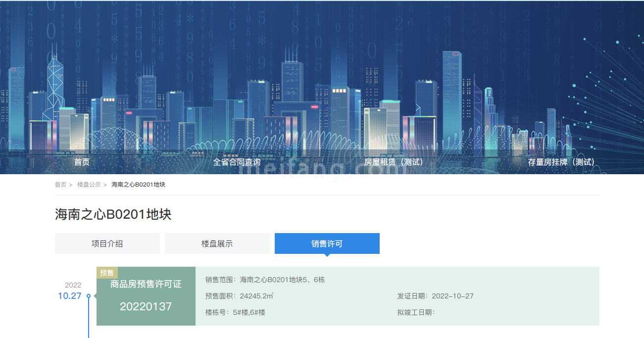Click the 2022 year label on timeline
Screen dimensions: 644x338
[x=73, y=285]
